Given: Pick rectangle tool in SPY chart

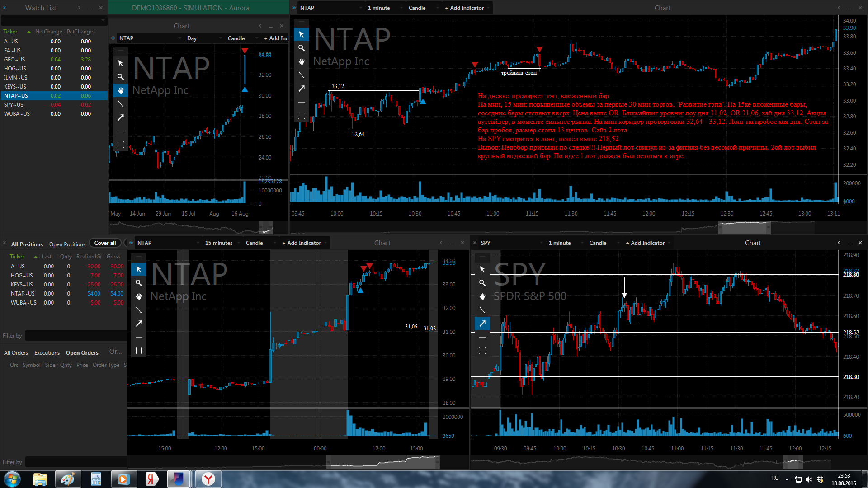Looking at the screenshot, I should pos(482,351).
